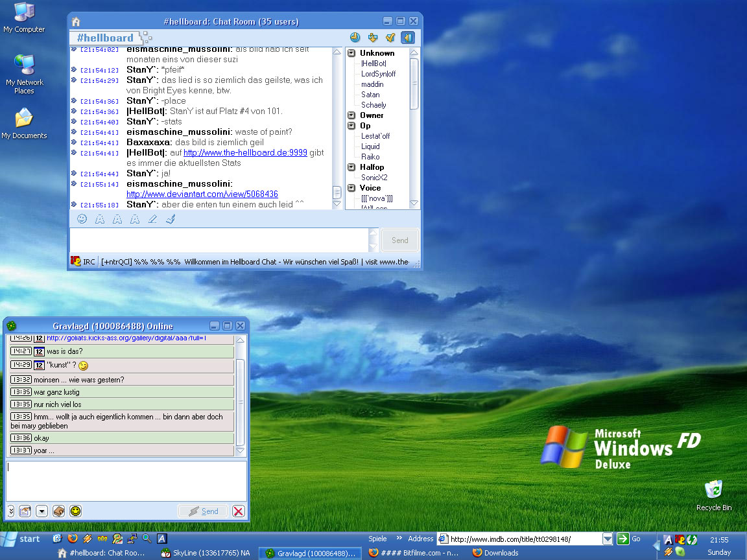Click the home icon in hellboard title bar
Screen dimensions: 747x560
click(76, 21)
